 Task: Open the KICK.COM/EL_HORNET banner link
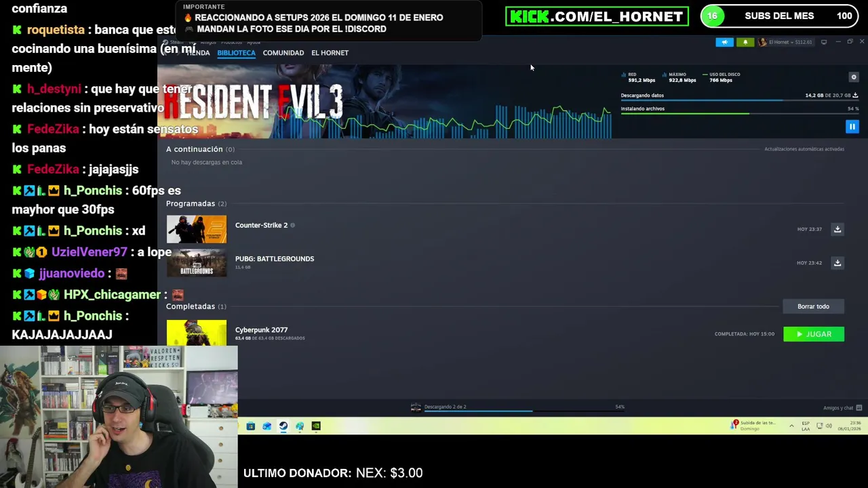pyautogui.click(x=597, y=16)
